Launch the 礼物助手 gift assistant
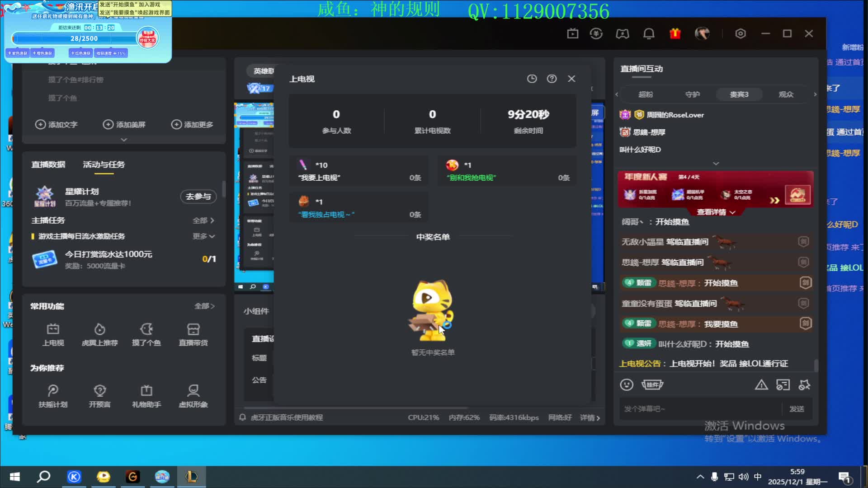Image resolution: width=868 pixels, height=488 pixels. (x=146, y=395)
